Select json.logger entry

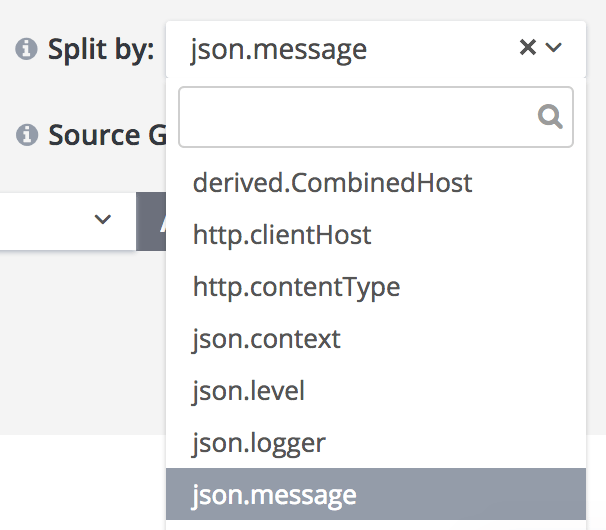[x=260, y=443]
